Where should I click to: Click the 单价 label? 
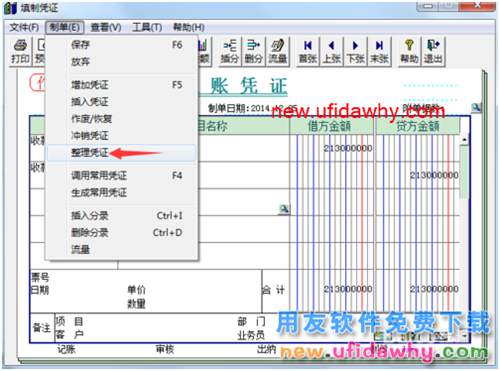136,290
